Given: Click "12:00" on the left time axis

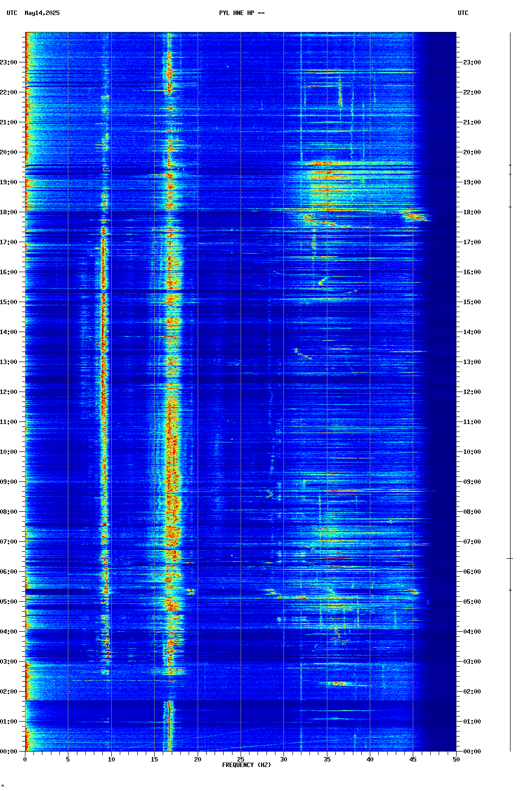Looking at the screenshot, I should (x=8, y=392).
